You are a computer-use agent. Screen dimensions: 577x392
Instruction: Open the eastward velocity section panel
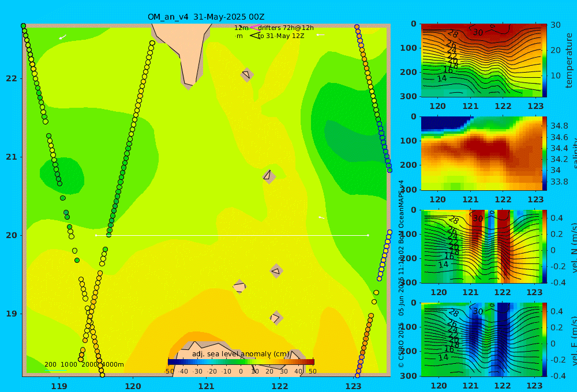click(x=481, y=340)
